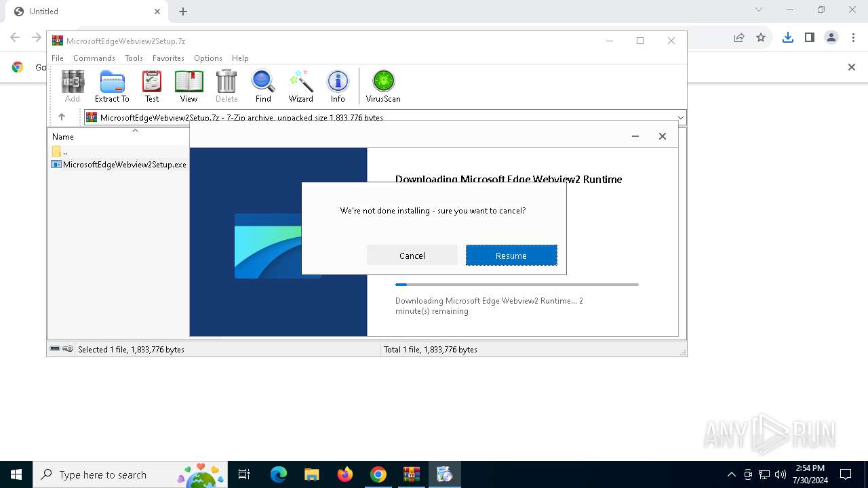Image resolution: width=868 pixels, height=488 pixels.
Task: Click the Chrome back arrow
Action: pyautogui.click(x=15, y=38)
